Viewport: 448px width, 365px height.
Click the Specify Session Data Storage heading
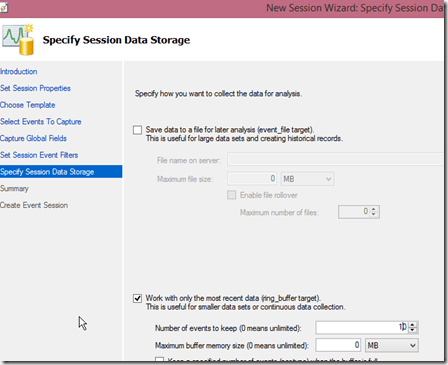coord(116,40)
